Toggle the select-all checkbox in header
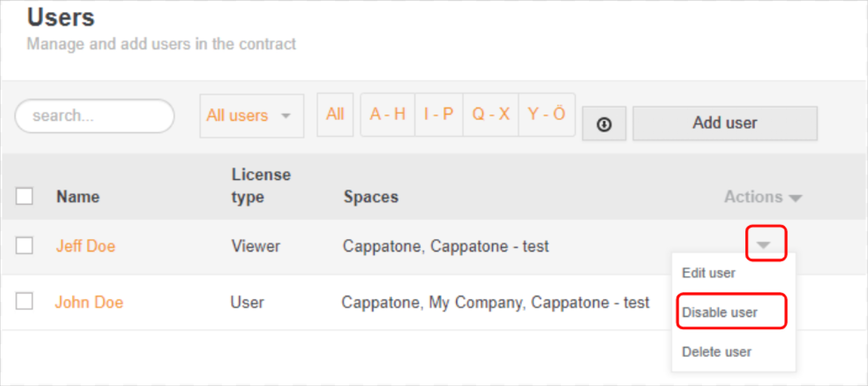 point(24,196)
